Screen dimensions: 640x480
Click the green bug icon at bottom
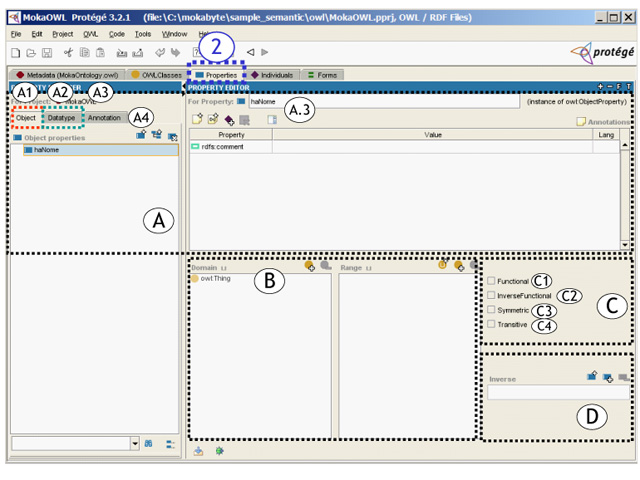click(220, 451)
